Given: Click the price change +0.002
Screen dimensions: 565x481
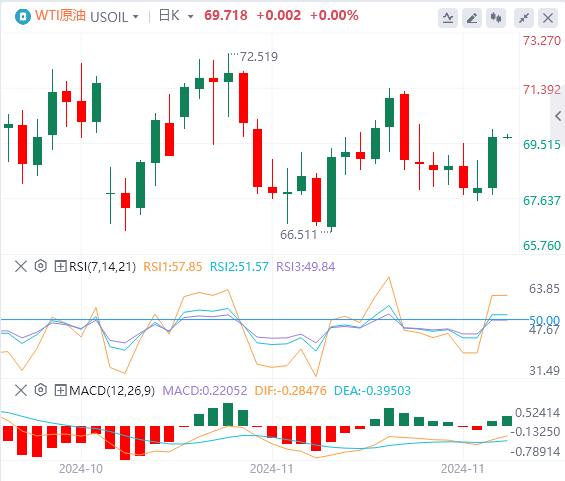Looking at the screenshot, I should (279, 15).
